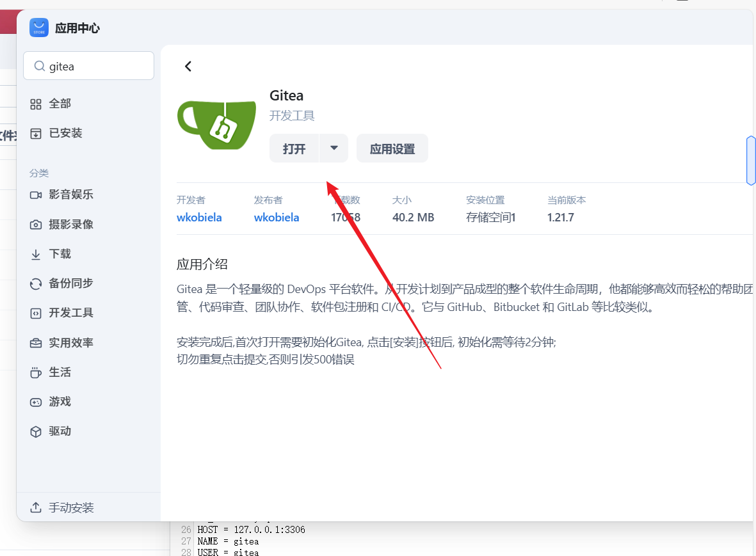Click the 手动安装 upload icon

click(x=36, y=507)
